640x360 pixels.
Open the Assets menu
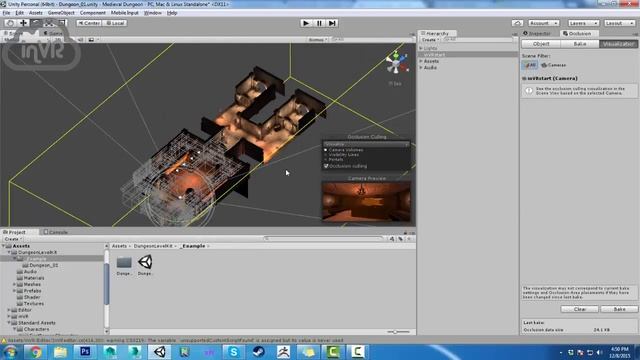click(36, 13)
